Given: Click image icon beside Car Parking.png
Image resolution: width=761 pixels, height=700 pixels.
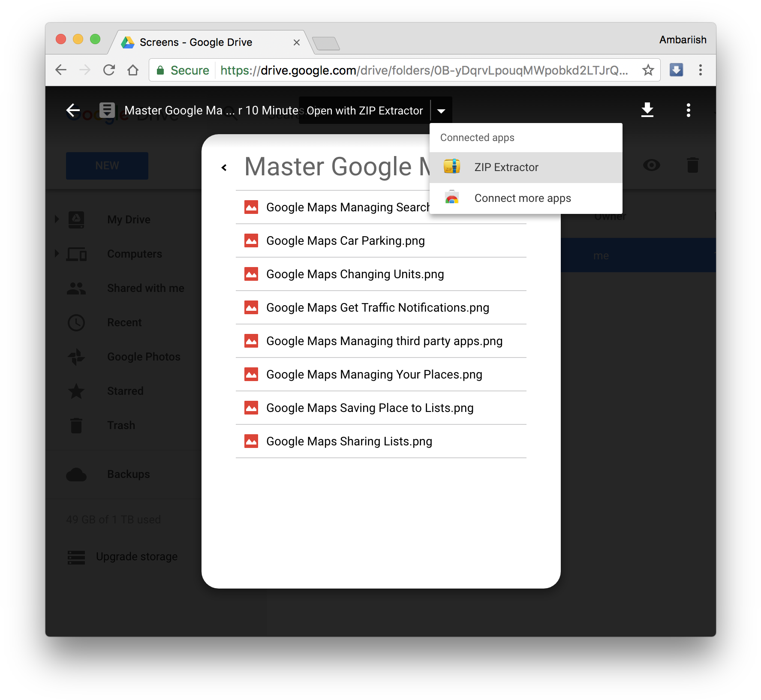Looking at the screenshot, I should coord(251,240).
